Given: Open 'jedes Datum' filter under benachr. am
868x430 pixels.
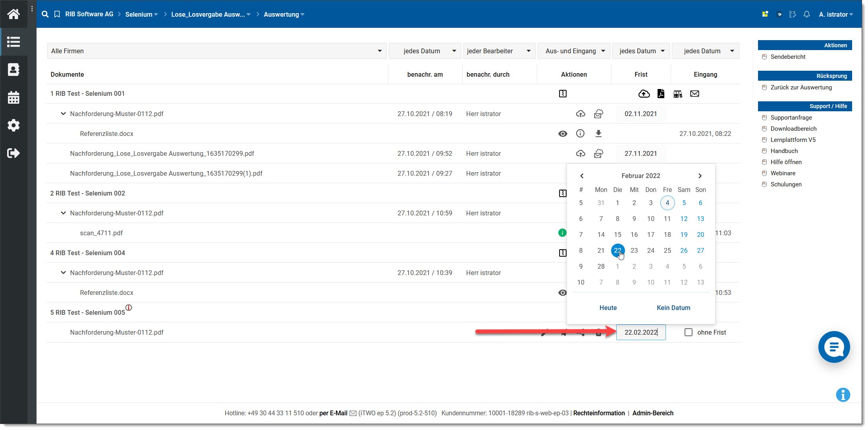Looking at the screenshot, I should (x=425, y=51).
